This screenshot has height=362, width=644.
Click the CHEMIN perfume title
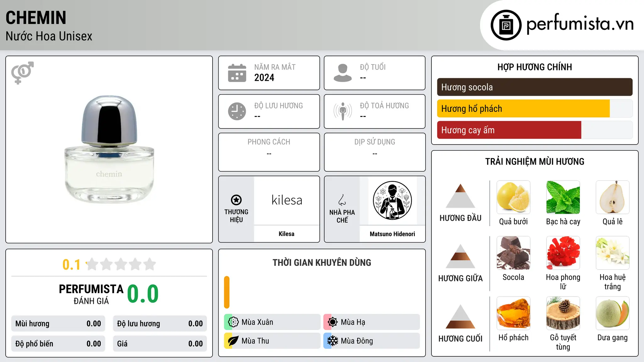pyautogui.click(x=36, y=18)
